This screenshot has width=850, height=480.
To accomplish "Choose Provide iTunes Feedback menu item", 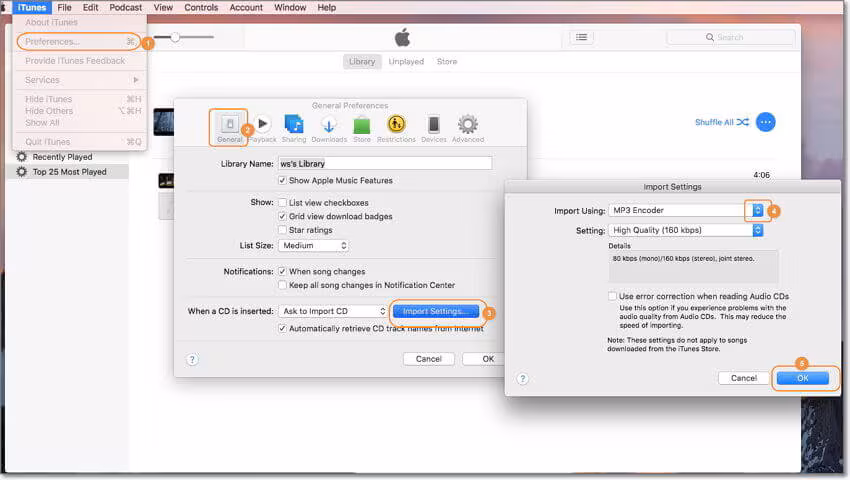I will [x=80, y=61].
